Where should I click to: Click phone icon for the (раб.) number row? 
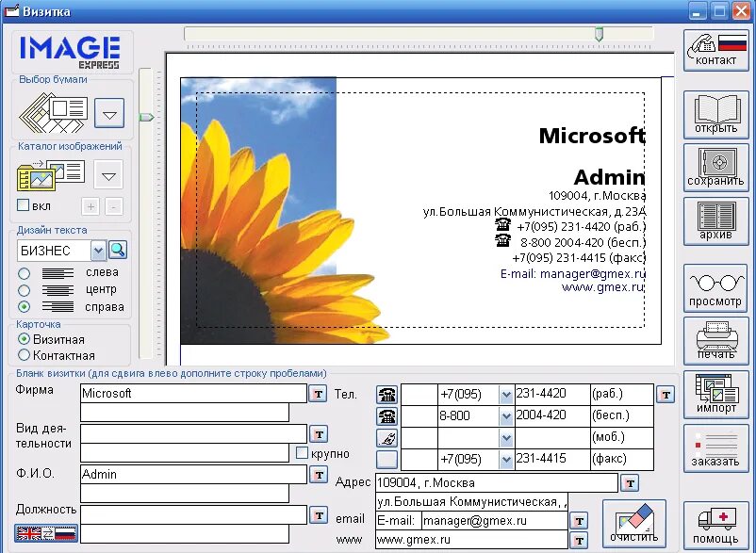pos(386,395)
